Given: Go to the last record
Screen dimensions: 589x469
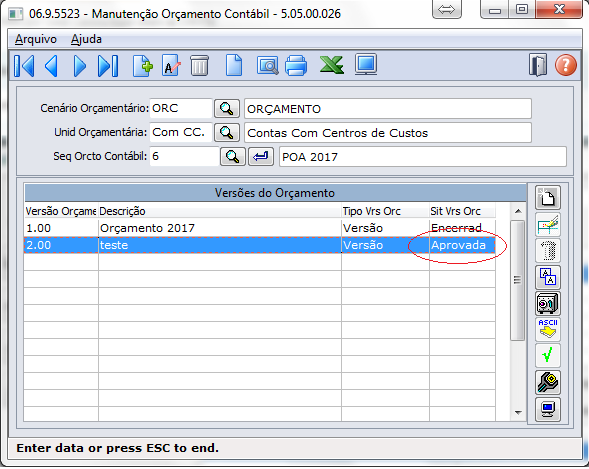Looking at the screenshot, I should pos(108,66).
